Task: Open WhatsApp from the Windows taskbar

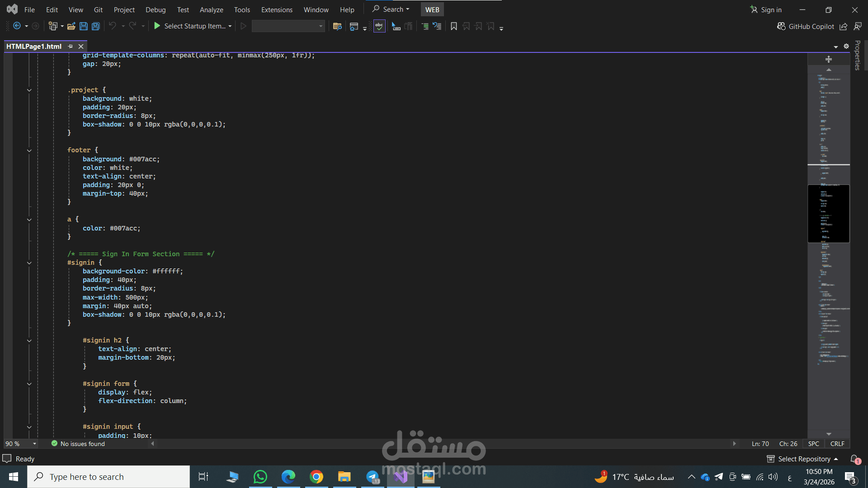Action: point(260,477)
